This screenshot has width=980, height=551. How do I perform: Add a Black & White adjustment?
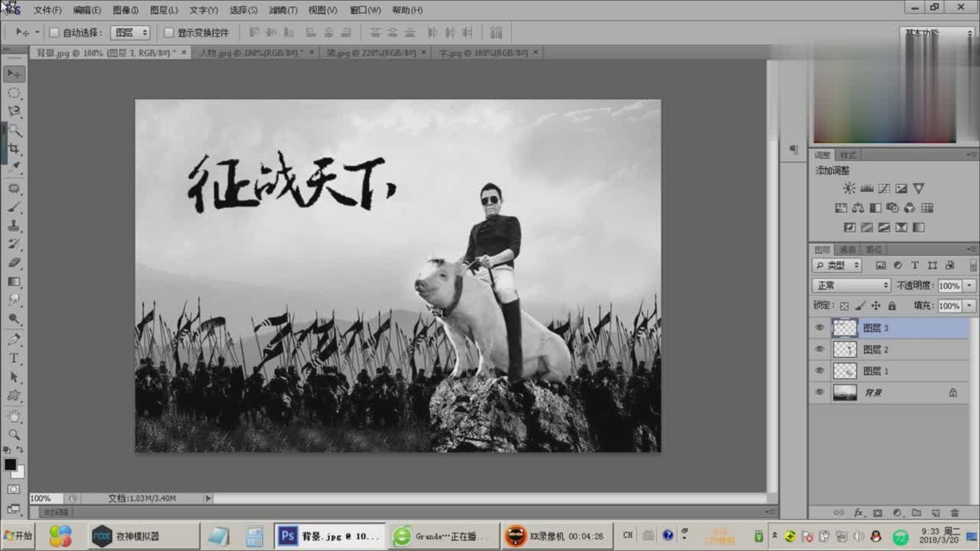pyautogui.click(x=875, y=207)
